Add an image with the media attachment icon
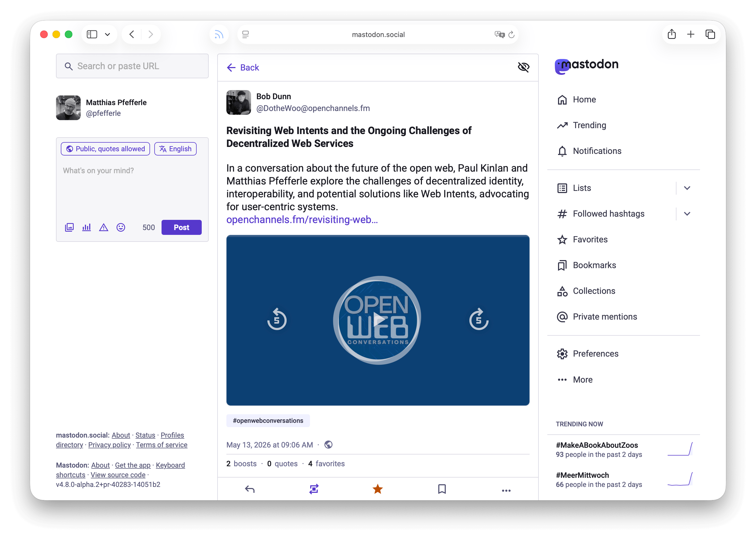Screen dimensions: 756x540 69,227
